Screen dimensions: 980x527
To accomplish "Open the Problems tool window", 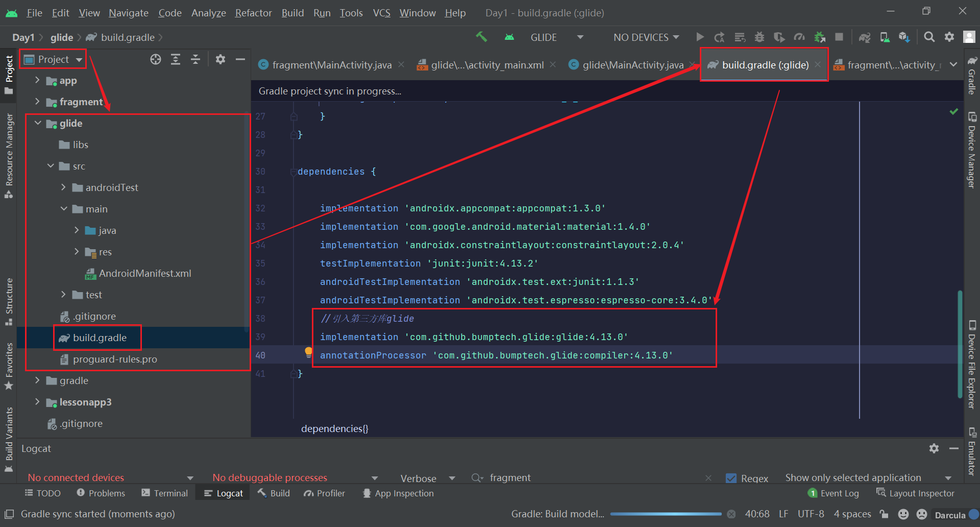I will [x=101, y=493].
